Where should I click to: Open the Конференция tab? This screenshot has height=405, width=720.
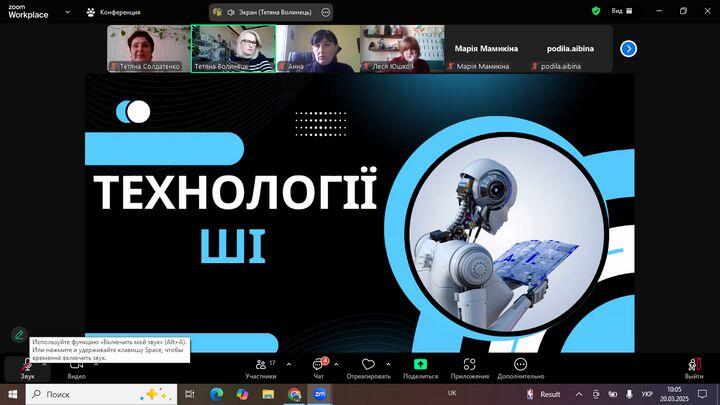point(113,12)
